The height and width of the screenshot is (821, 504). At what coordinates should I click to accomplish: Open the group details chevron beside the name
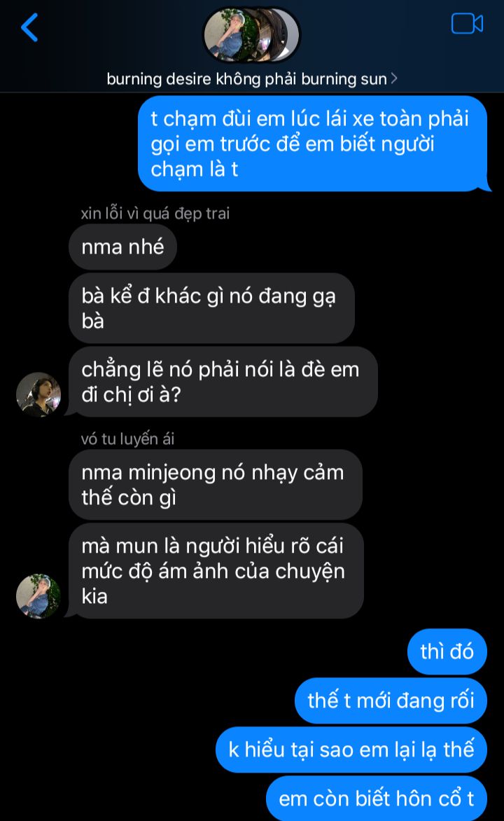pos(394,78)
